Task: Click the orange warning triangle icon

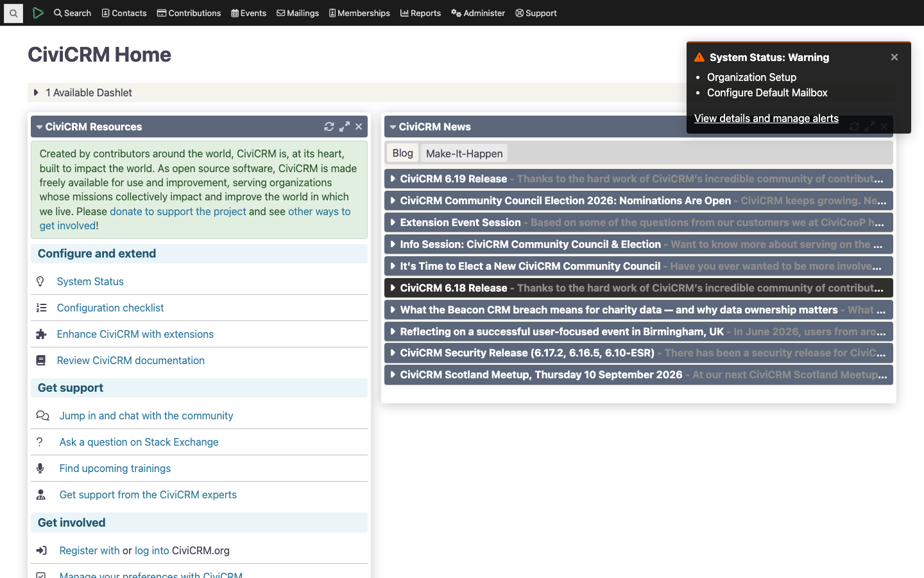Action: pyautogui.click(x=699, y=57)
